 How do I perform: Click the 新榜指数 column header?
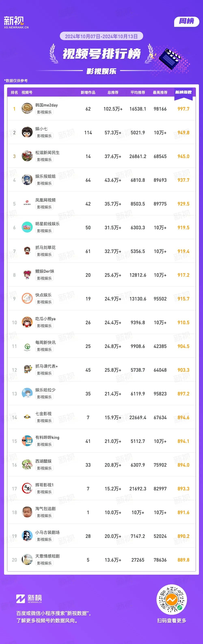point(183,92)
